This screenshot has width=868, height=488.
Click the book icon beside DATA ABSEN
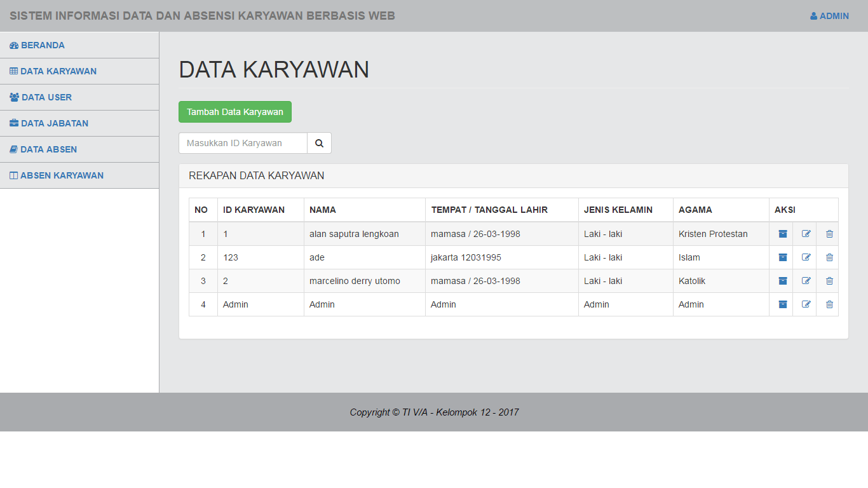(13, 149)
